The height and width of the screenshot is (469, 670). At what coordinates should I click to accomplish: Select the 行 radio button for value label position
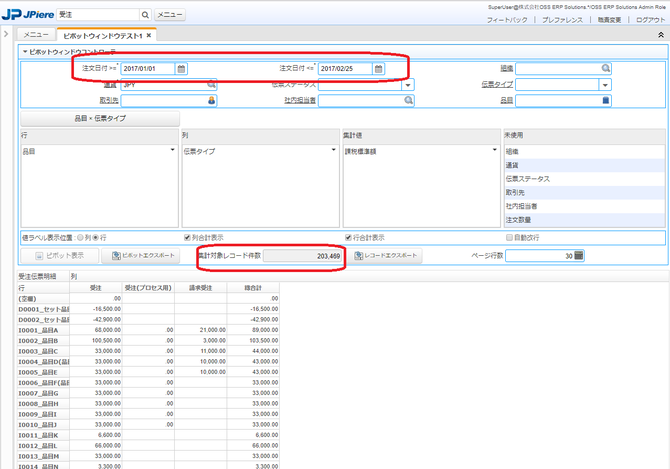tap(96, 237)
